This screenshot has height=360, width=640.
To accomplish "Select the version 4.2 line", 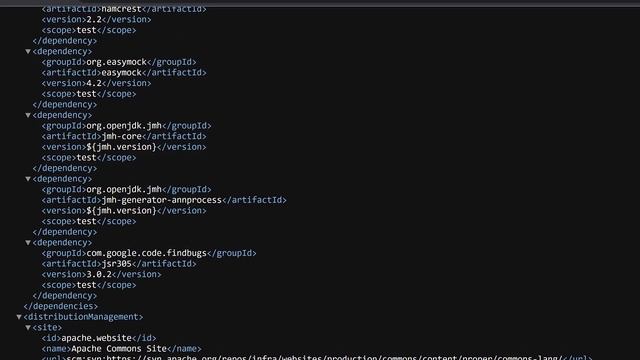I will (96, 83).
